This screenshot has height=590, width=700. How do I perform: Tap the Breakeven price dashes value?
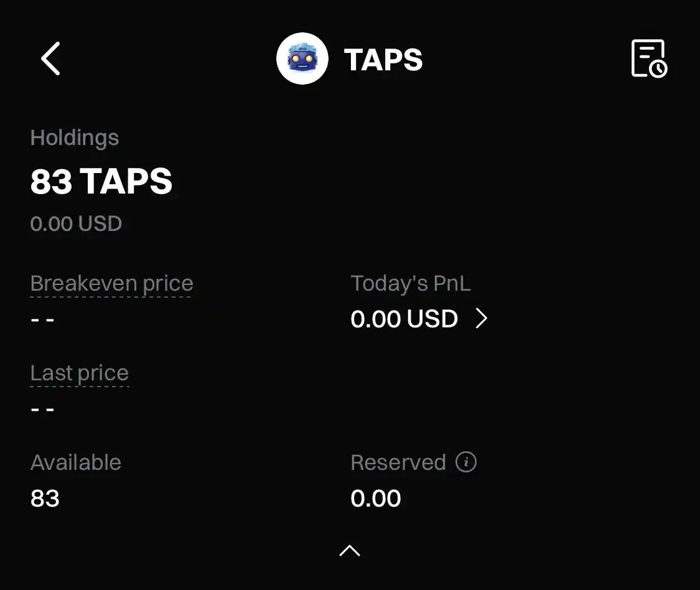click(x=42, y=320)
